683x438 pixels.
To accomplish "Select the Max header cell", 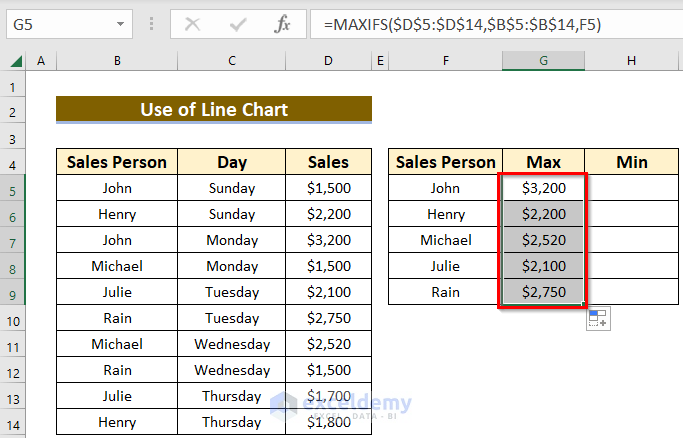I will coord(543,162).
